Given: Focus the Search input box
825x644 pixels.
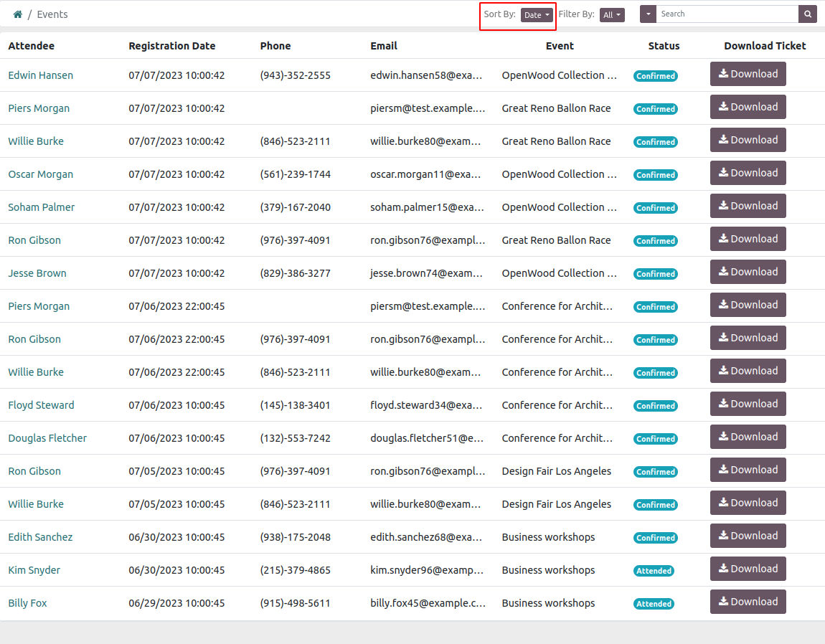Looking at the screenshot, I should pos(727,14).
